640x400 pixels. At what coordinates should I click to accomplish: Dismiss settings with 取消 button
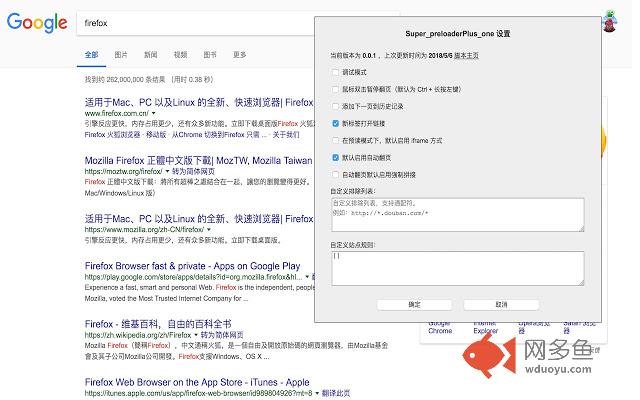501,304
